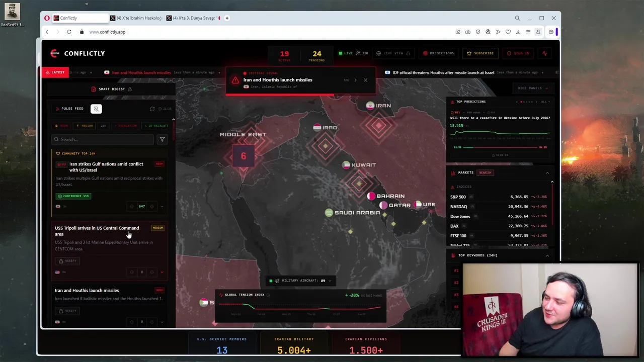Click the red LATEST ticker label
The height and width of the screenshot is (362, 644).
pyautogui.click(x=55, y=72)
